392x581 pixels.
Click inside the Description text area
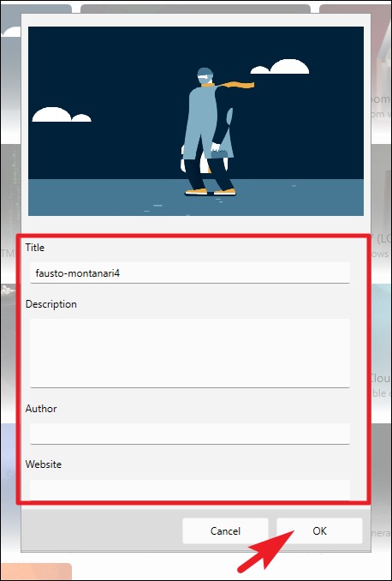(x=189, y=353)
